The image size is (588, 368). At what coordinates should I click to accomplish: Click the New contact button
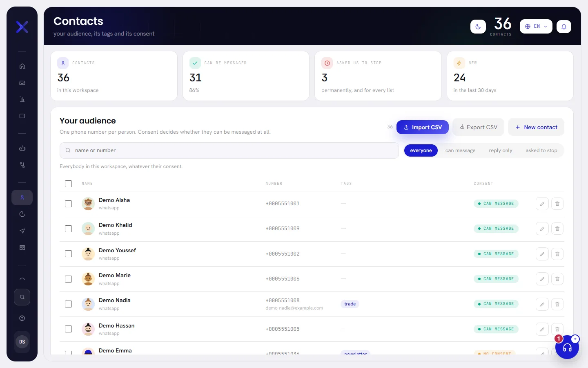[536, 127]
